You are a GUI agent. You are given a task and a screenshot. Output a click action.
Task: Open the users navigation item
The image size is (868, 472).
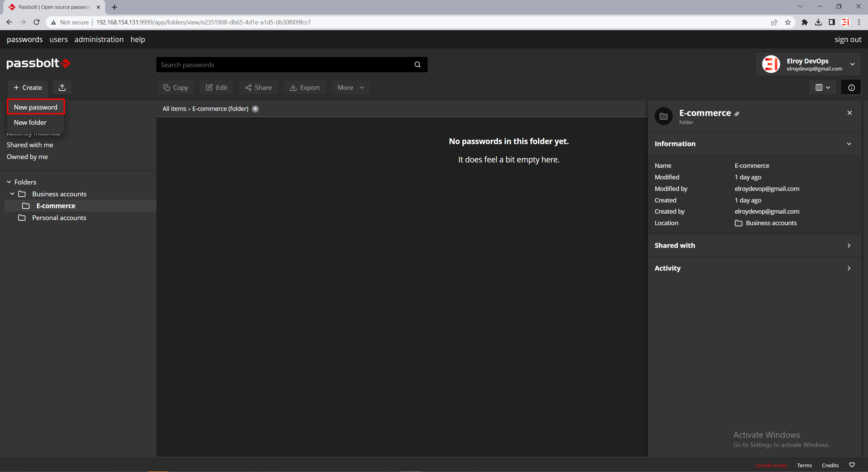tap(59, 40)
